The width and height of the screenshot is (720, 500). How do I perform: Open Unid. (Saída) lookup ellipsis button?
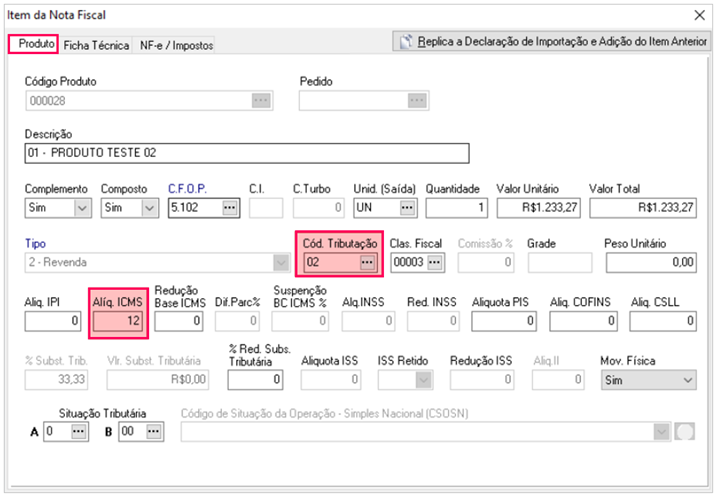coord(407,207)
